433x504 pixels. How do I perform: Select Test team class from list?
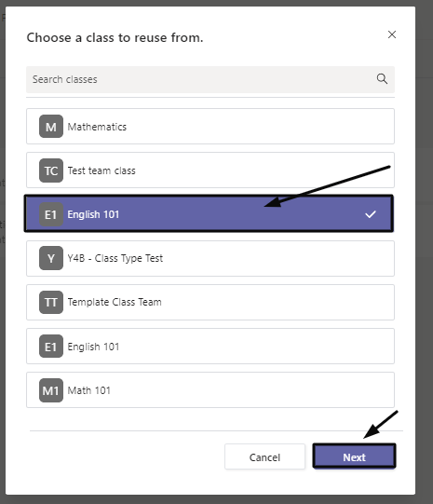(x=210, y=170)
